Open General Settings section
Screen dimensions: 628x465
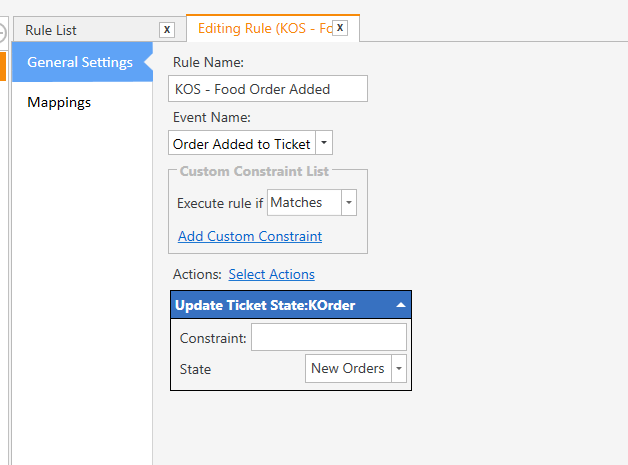click(80, 62)
